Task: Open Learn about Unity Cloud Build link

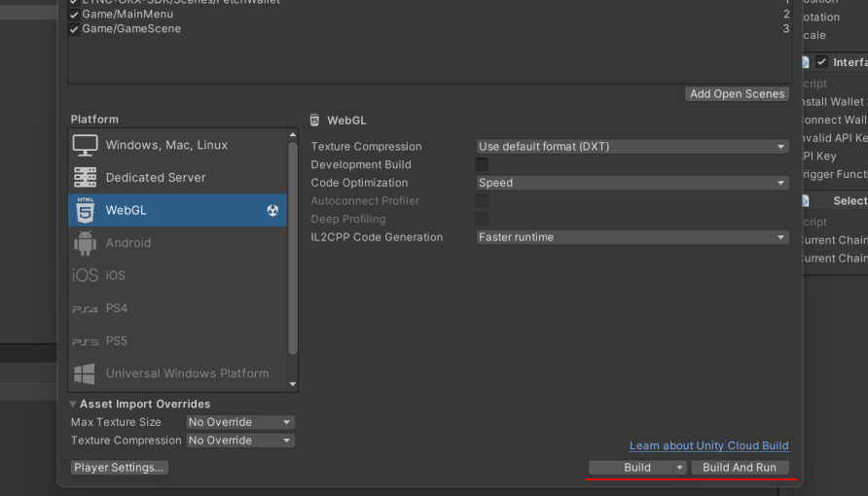Action: coord(708,445)
